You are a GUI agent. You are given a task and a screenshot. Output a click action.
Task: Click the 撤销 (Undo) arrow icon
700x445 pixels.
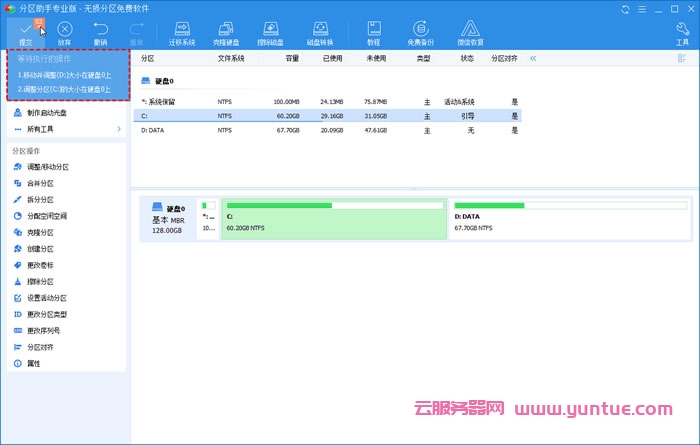pos(100,31)
